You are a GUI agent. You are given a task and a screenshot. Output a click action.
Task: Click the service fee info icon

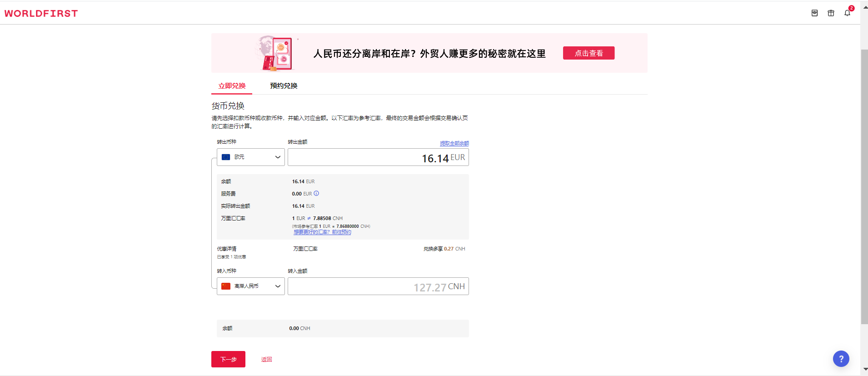[316, 193]
